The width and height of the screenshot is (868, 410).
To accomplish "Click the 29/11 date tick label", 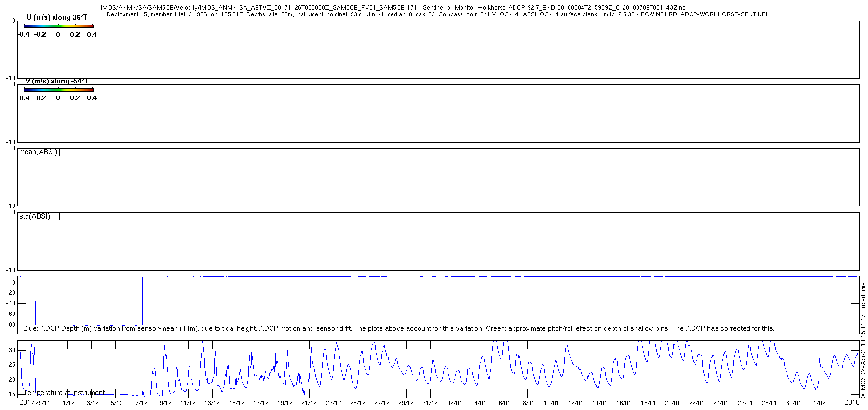I will point(43,403).
